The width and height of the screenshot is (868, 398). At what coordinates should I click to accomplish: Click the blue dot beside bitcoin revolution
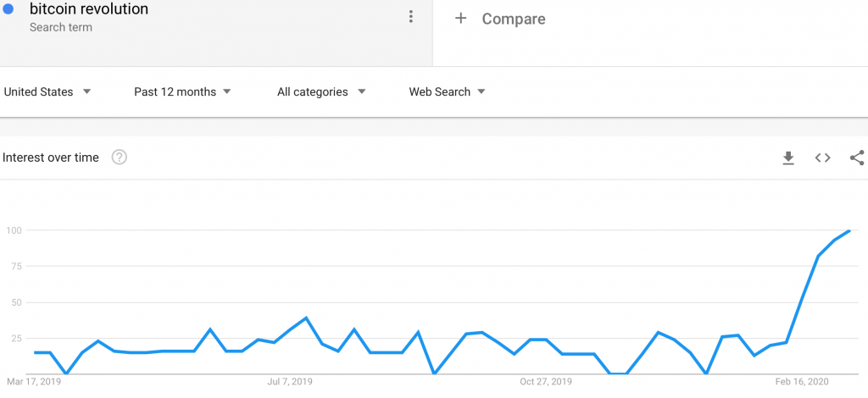pos(8,10)
